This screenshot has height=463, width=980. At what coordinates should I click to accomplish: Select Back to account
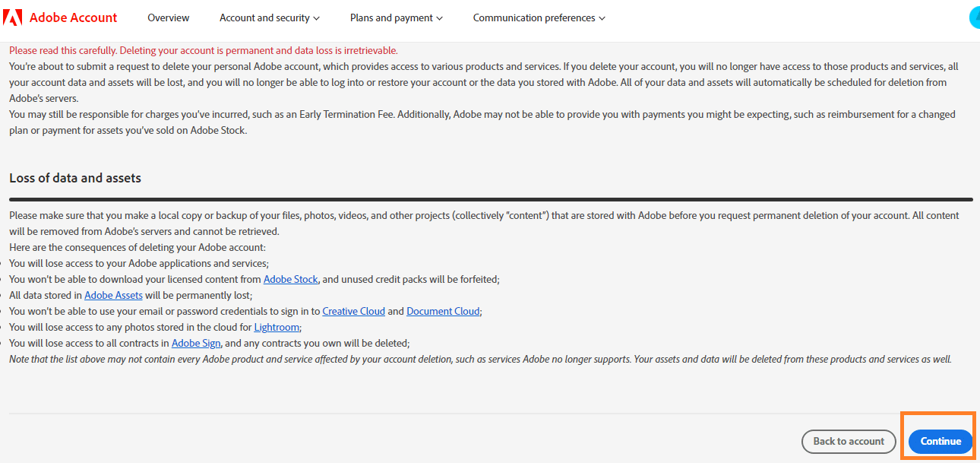tap(849, 441)
